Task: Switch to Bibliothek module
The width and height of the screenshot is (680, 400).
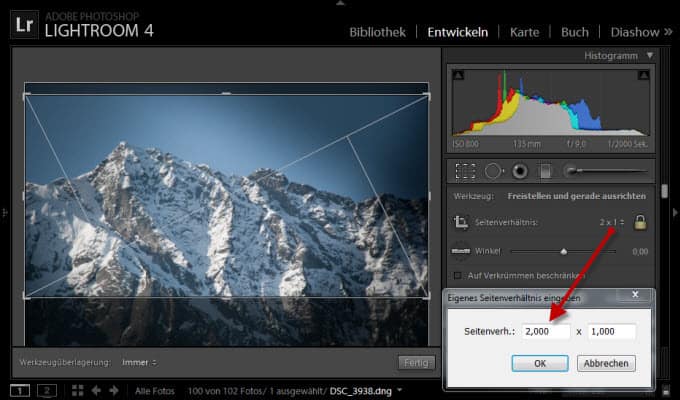Action: 379,32
